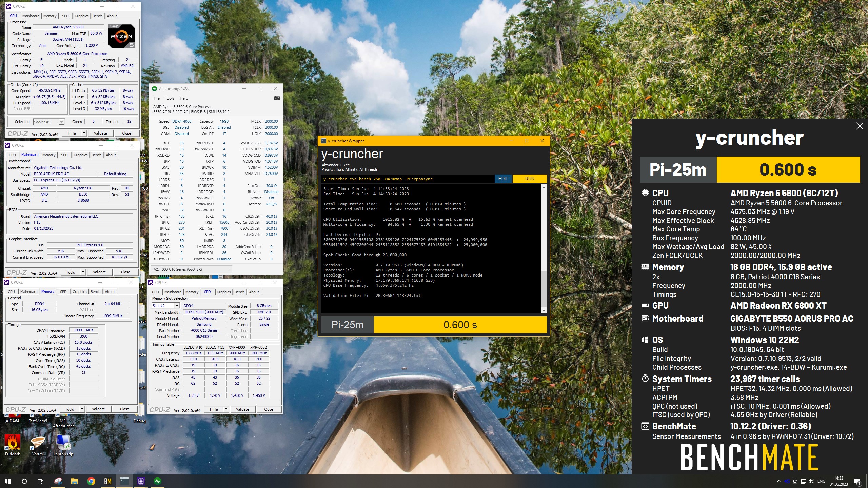Image resolution: width=868 pixels, height=488 pixels.
Task: Click the blue 45 temperature tray icon
Action: click(x=787, y=481)
